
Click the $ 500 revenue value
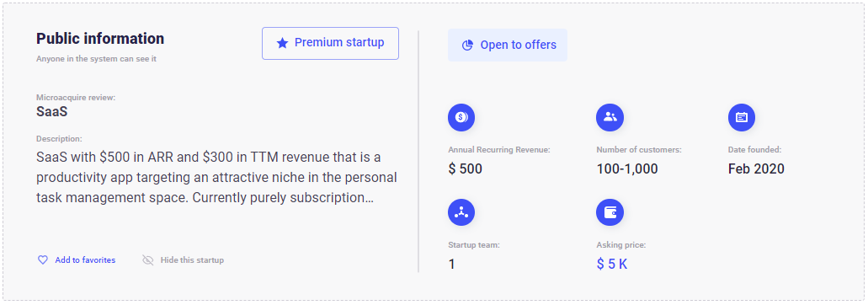coord(465,169)
